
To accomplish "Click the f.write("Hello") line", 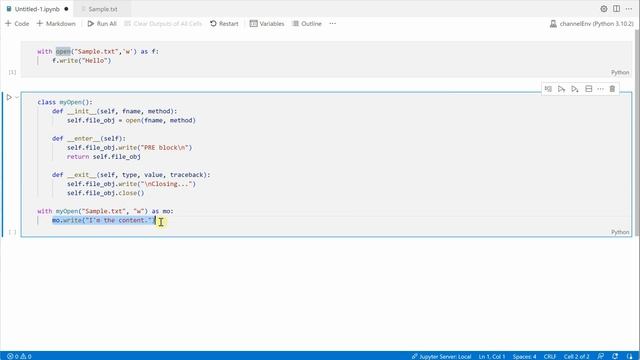I will pyautogui.click(x=82, y=60).
